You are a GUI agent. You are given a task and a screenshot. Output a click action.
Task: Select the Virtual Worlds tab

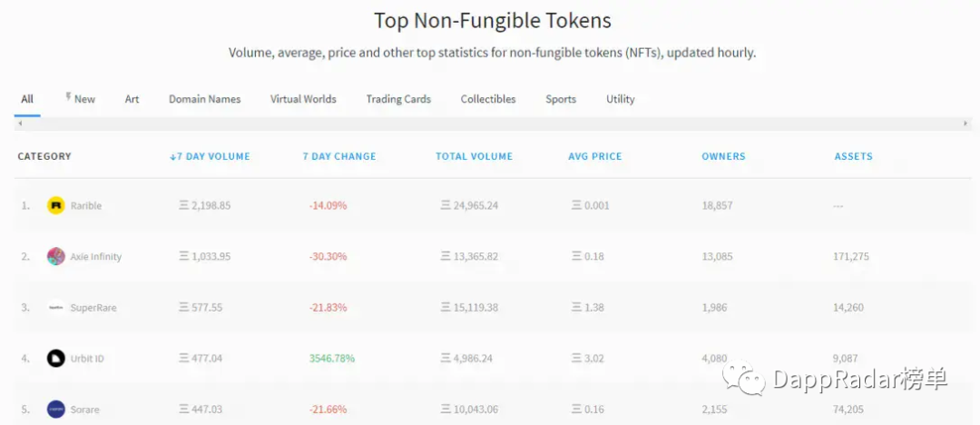(x=303, y=99)
